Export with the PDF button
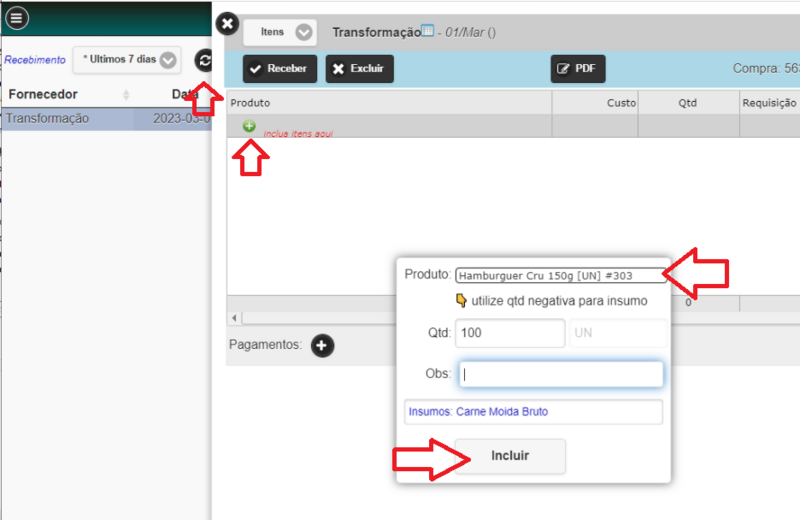Screen dimensions: 800x520 [x=578, y=69]
